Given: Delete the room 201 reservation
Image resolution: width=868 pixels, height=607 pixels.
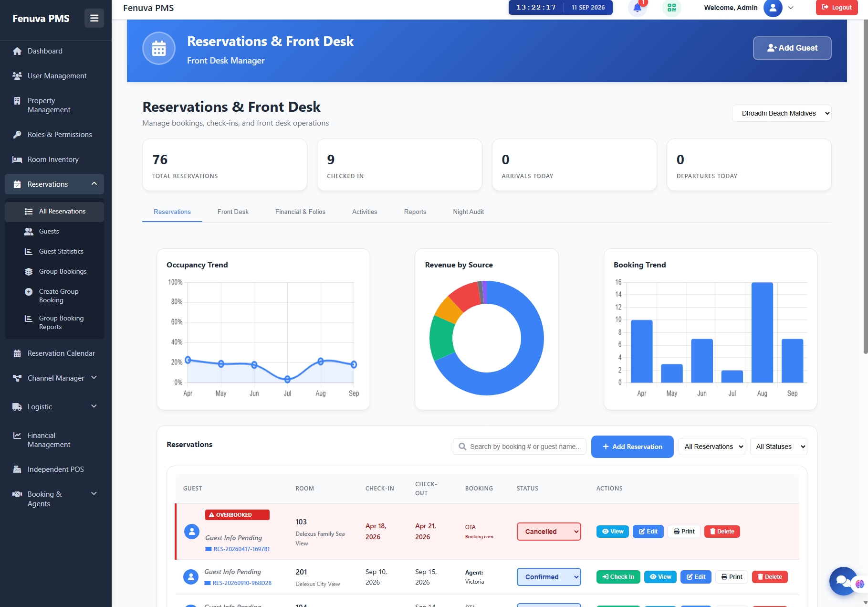Looking at the screenshot, I should tap(770, 577).
